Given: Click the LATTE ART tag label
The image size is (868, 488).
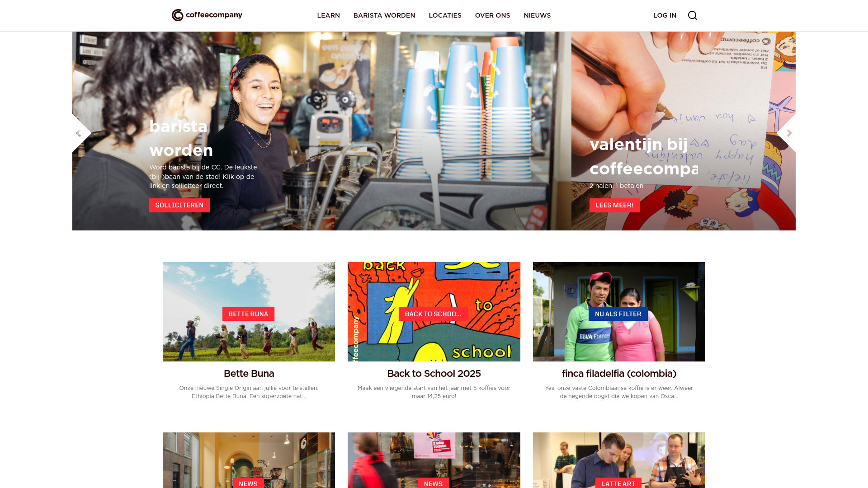Looking at the screenshot, I should (x=618, y=483).
